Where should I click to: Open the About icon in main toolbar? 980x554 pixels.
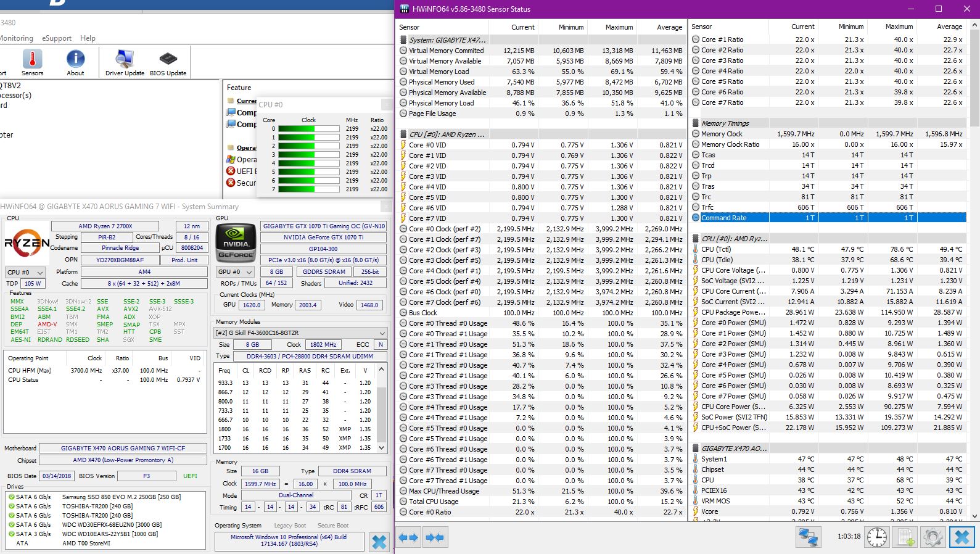click(75, 63)
